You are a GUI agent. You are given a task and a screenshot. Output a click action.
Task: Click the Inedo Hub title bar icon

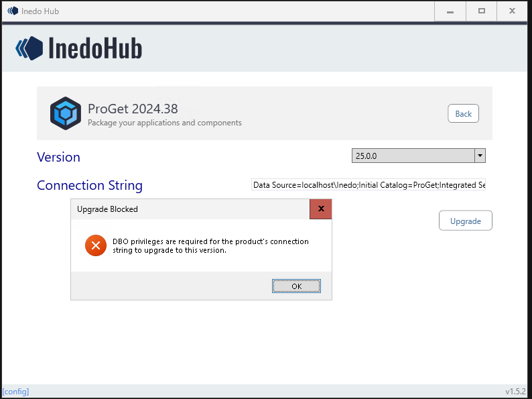[x=13, y=11]
